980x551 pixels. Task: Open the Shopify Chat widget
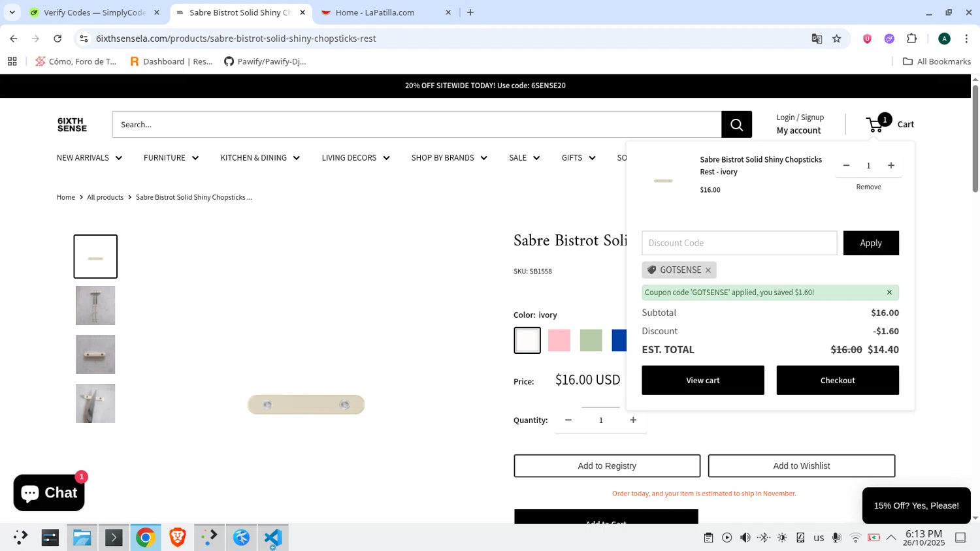(x=49, y=493)
